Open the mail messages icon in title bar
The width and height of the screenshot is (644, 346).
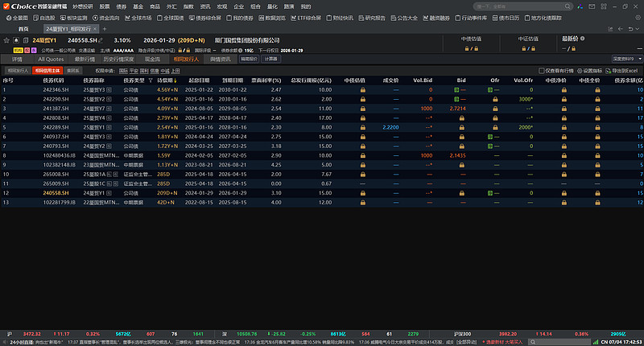[592, 6]
